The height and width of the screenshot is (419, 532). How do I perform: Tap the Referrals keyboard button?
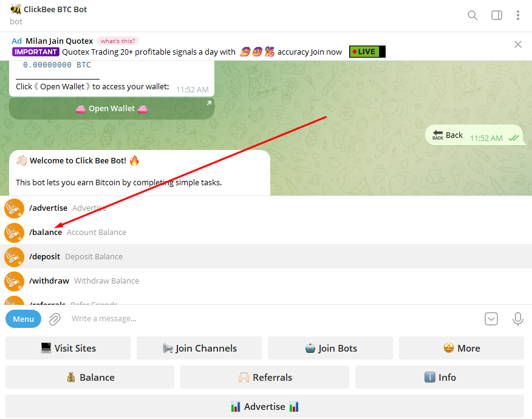pyautogui.click(x=265, y=377)
